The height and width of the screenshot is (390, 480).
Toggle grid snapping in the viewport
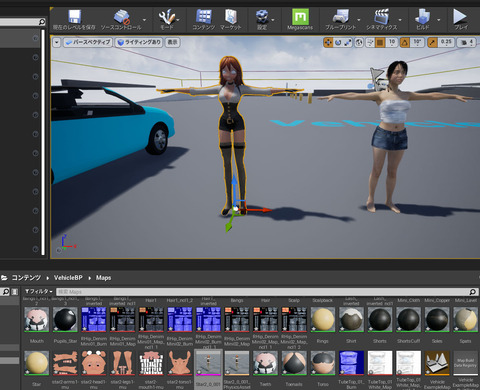[380, 42]
